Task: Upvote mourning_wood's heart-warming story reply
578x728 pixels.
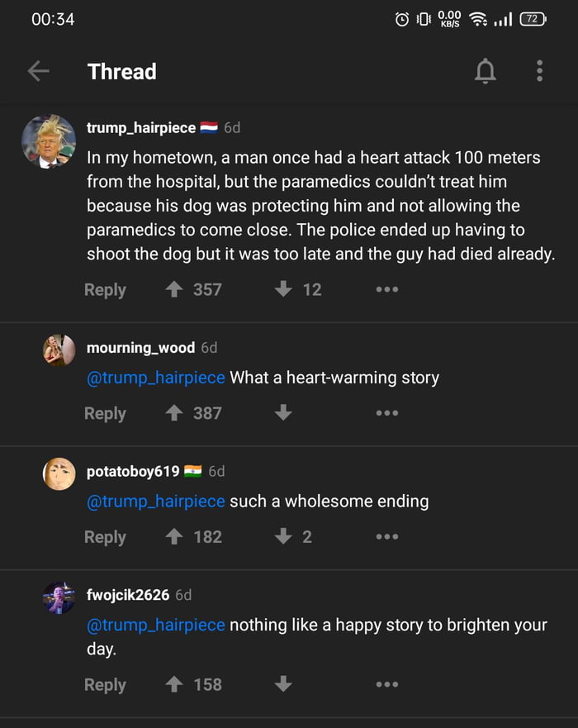Action: point(174,413)
